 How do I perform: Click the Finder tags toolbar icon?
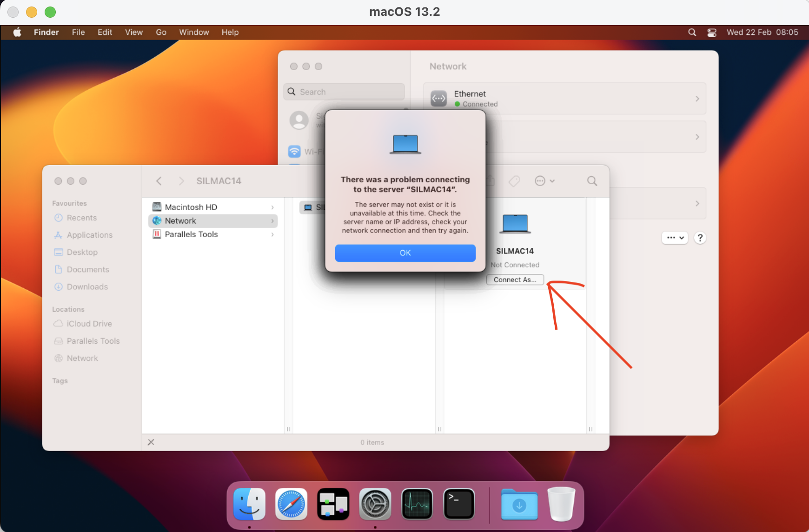click(x=514, y=181)
